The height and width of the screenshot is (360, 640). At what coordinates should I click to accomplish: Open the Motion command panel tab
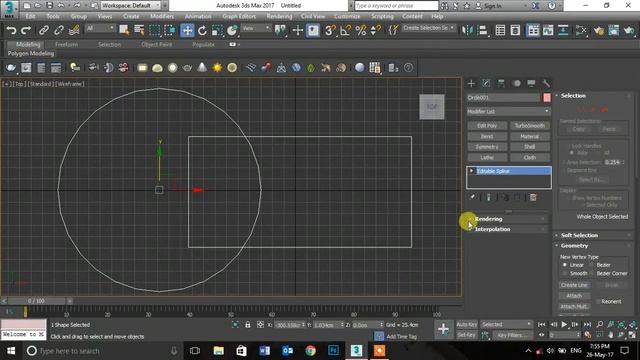[516, 83]
